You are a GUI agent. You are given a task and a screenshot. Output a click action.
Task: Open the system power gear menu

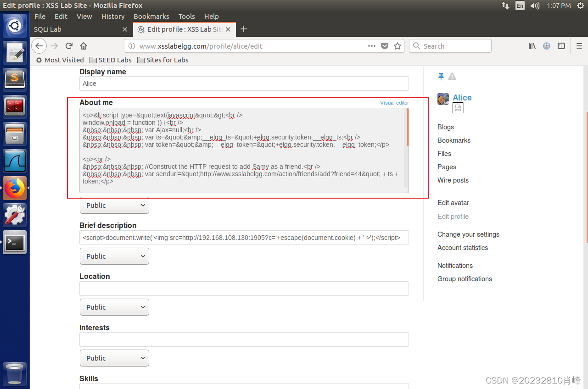(x=581, y=6)
